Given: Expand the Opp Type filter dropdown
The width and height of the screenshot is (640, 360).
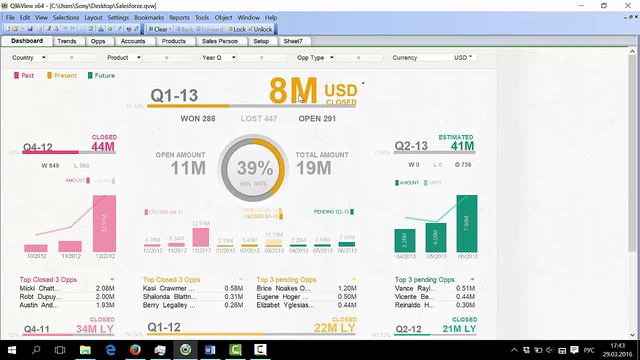Looking at the screenshot, I should 332,58.
